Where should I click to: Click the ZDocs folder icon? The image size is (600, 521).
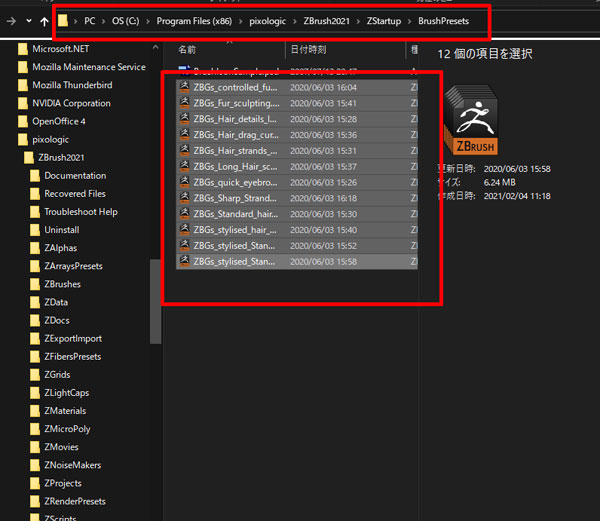(x=35, y=321)
